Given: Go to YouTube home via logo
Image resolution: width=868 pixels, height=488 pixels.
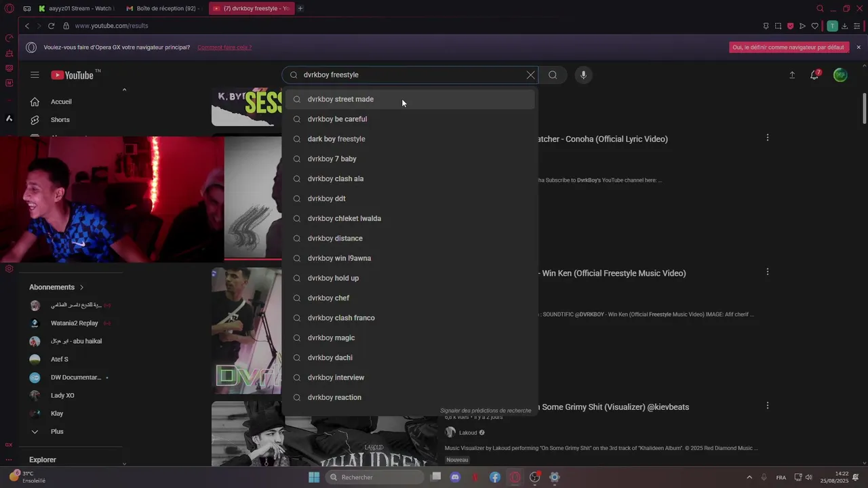Looking at the screenshot, I should (73, 75).
